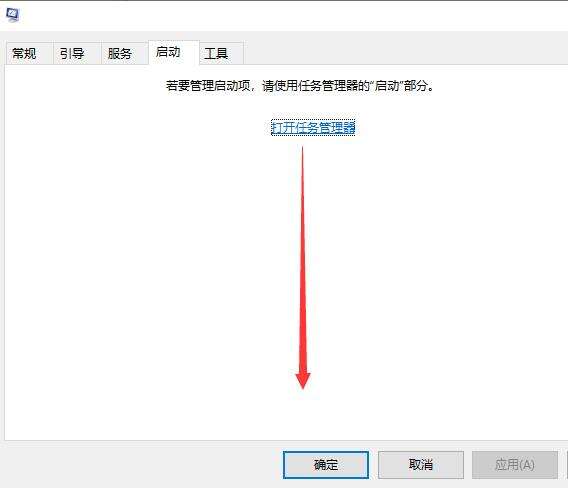Screen dimensions: 568x488
Task: Click the System Configuration title bar icon
Action: [13, 15]
